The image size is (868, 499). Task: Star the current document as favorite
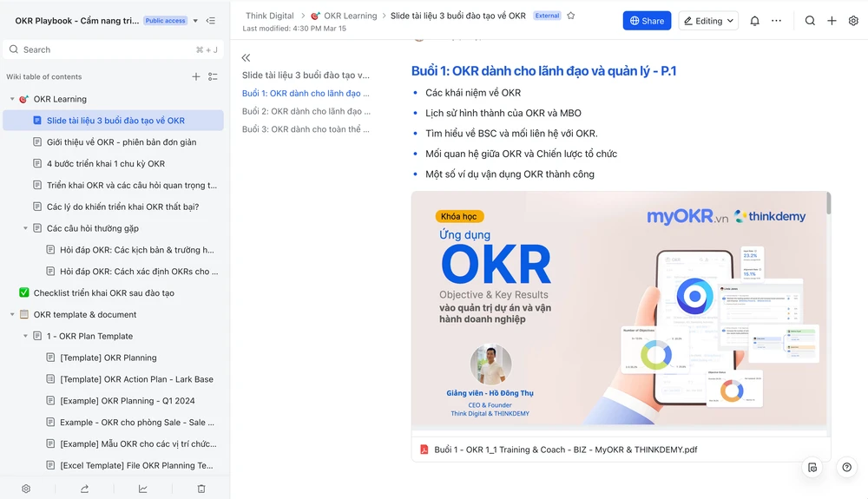tap(571, 16)
